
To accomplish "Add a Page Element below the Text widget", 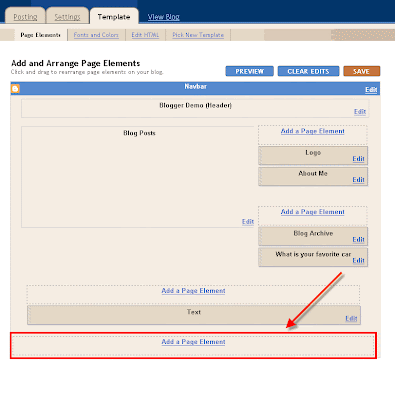I will pyautogui.click(x=193, y=342).
